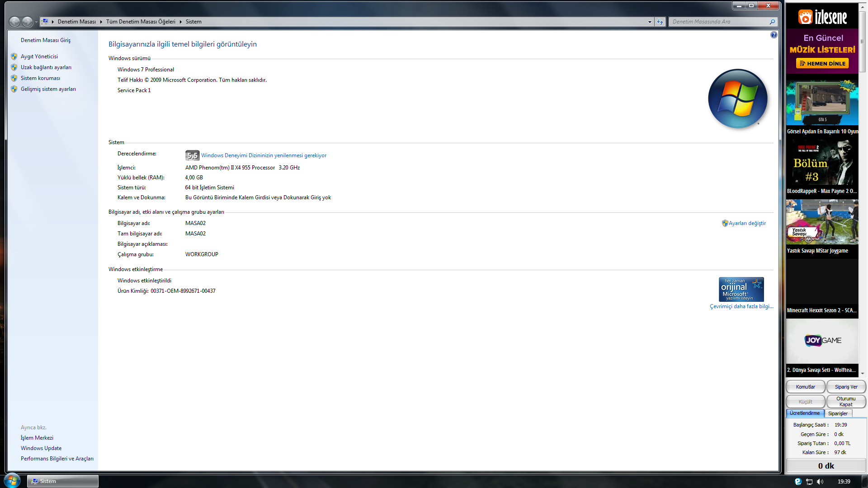Click the search magnifier icon
The width and height of the screenshot is (868, 488).
pos(772,22)
